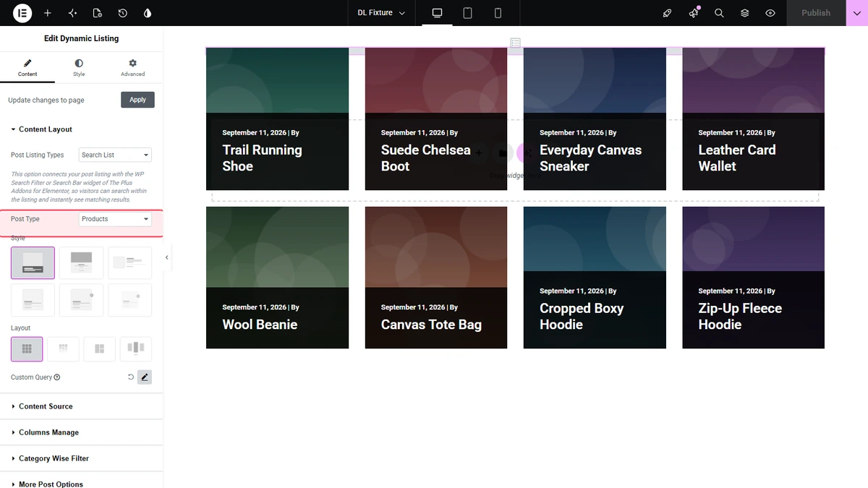This screenshot has width=868, height=488.
Task: Expand the Content Source section
Action: click(x=81, y=406)
